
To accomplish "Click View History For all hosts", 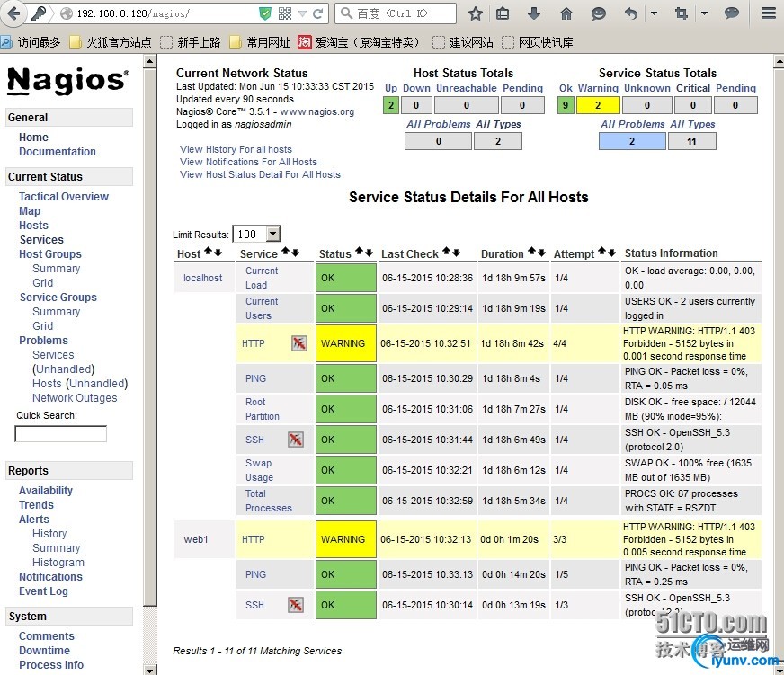I will [x=236, y=149].
